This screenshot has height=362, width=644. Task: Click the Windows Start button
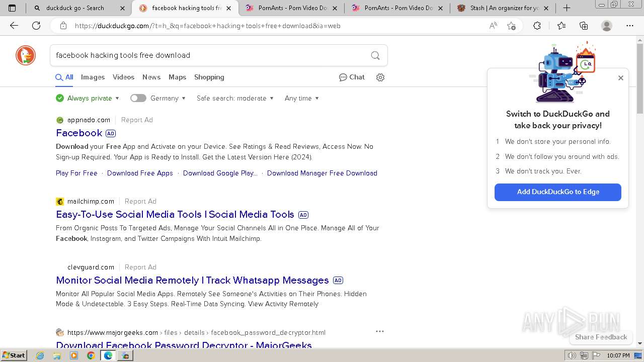pos(14,355)
